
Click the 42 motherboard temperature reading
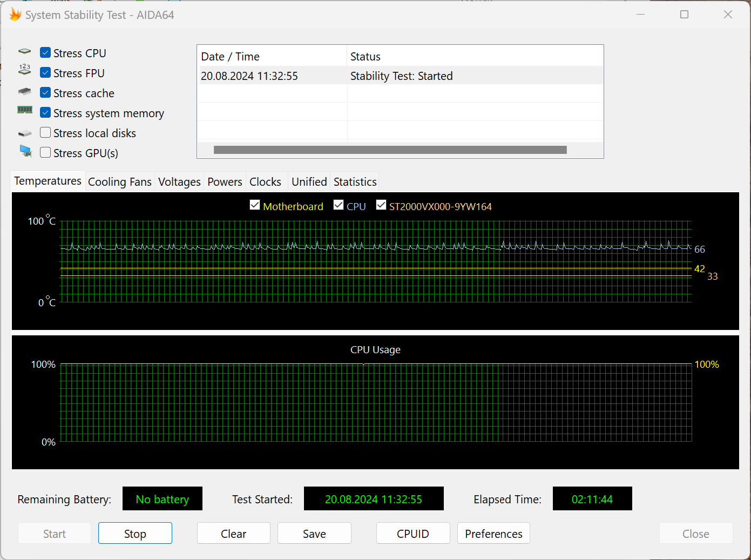[700, 269]
